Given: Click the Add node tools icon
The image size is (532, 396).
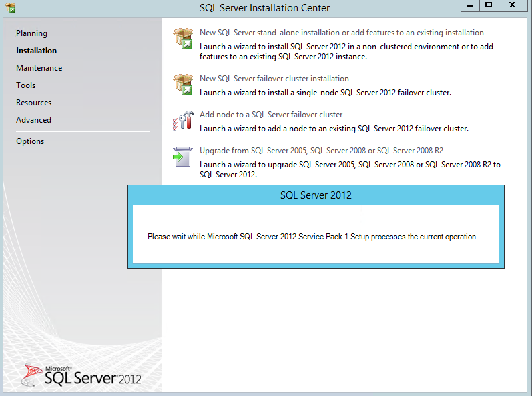Looking at the screenshot, I should click(183, 120).
